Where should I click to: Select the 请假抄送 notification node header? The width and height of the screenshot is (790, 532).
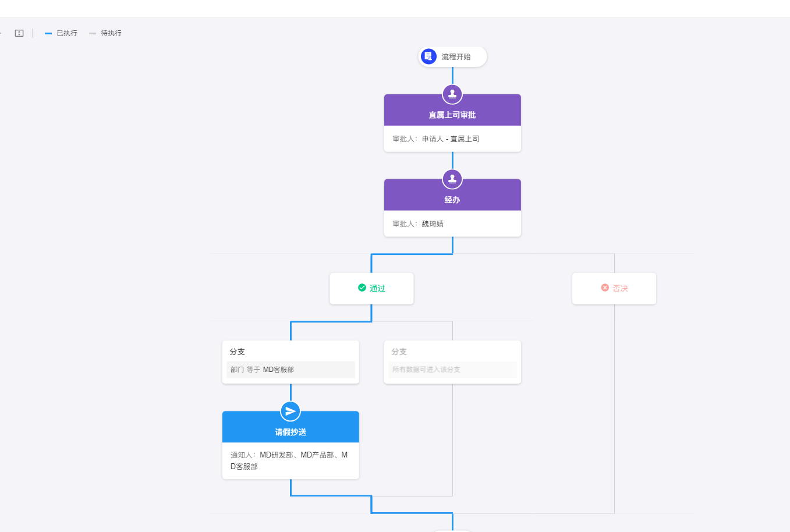coord(291,432)
